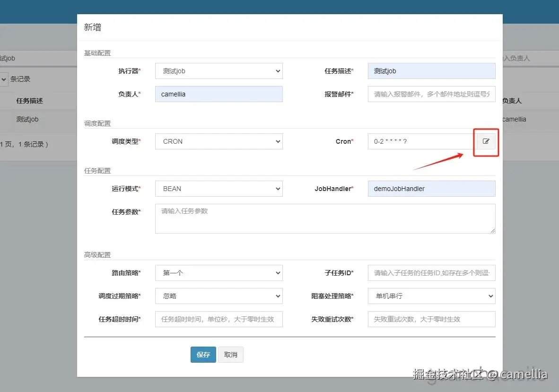Click the 负责人 input with camellia
The image size is (559, 392).
tap(219, 94)
